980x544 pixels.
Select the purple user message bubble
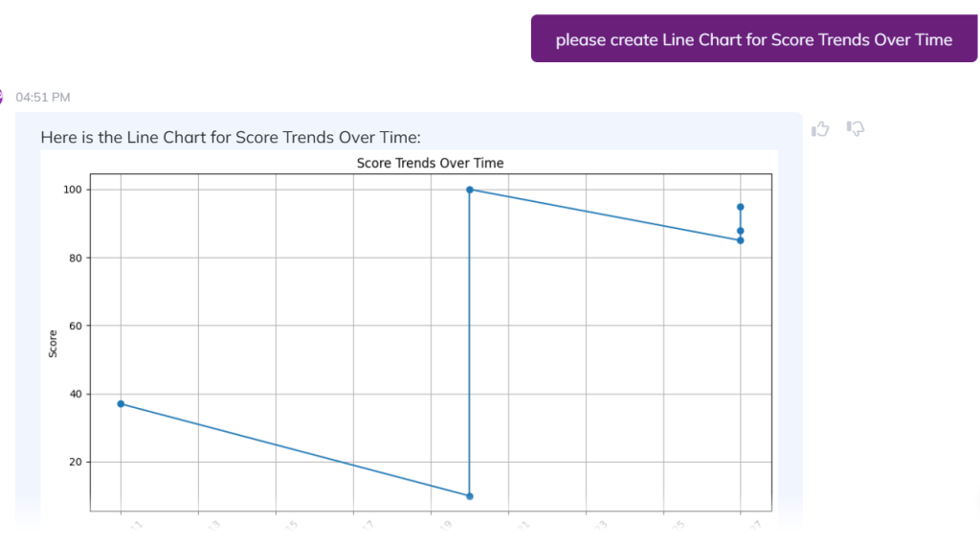[753, 39]
